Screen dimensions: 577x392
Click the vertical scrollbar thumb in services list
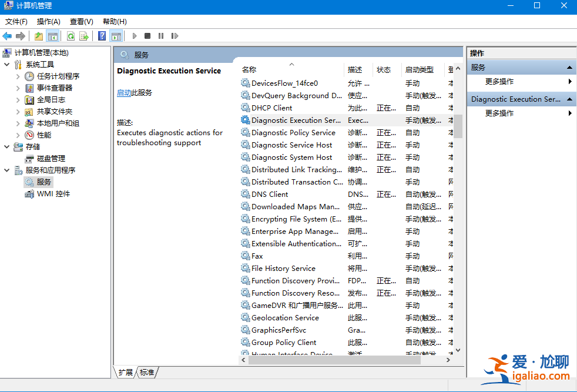pyautogui.click(x=458, y=126)
